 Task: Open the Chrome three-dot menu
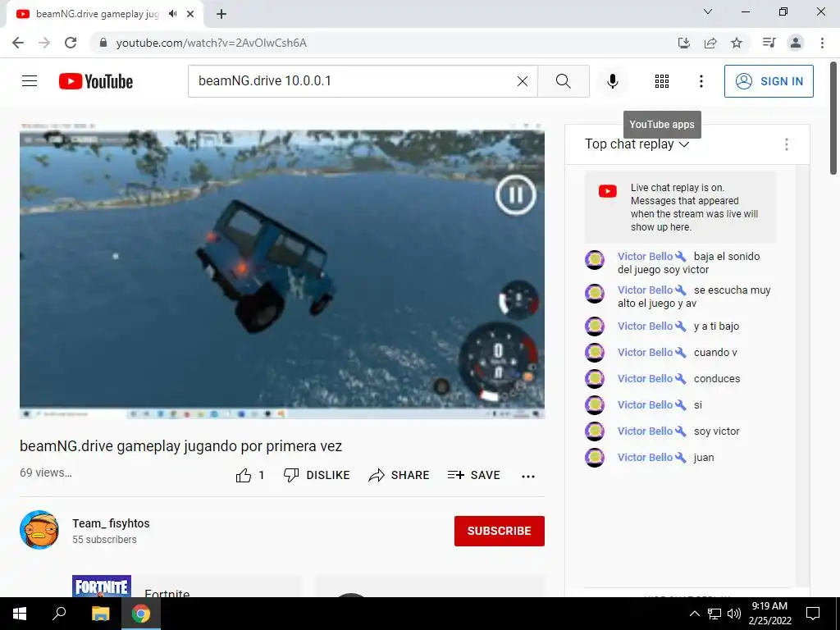(x=822, y=43)
